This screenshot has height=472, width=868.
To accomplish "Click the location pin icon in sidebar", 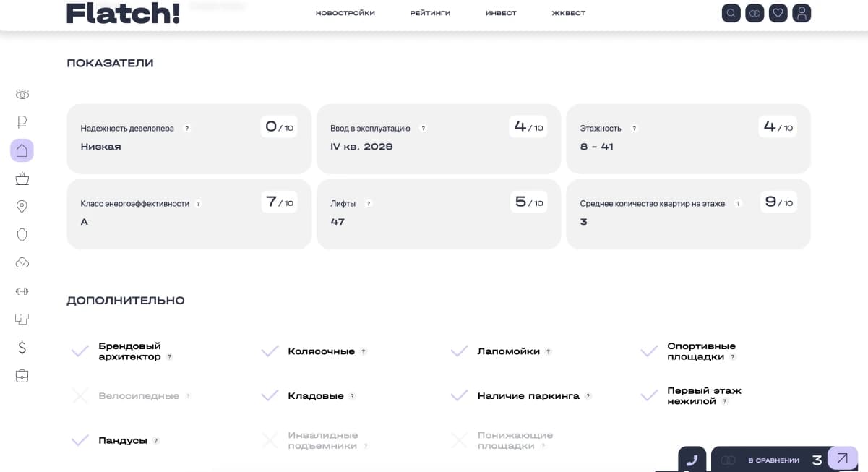I will (x=22, y=207).
